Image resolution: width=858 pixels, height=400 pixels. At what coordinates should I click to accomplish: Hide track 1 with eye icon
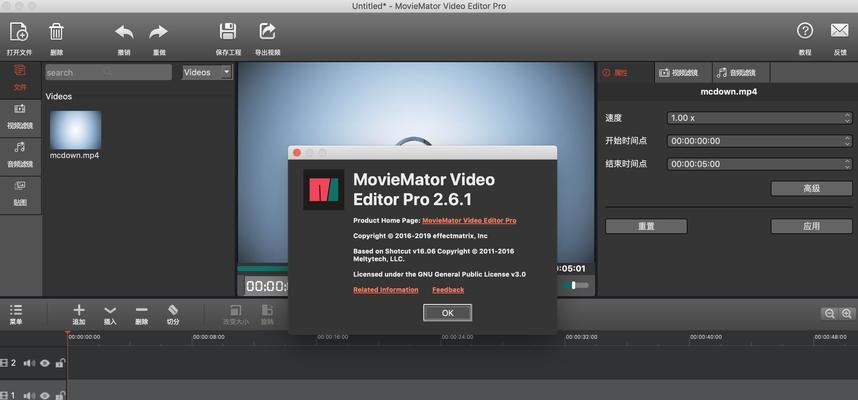pos(45,396)
